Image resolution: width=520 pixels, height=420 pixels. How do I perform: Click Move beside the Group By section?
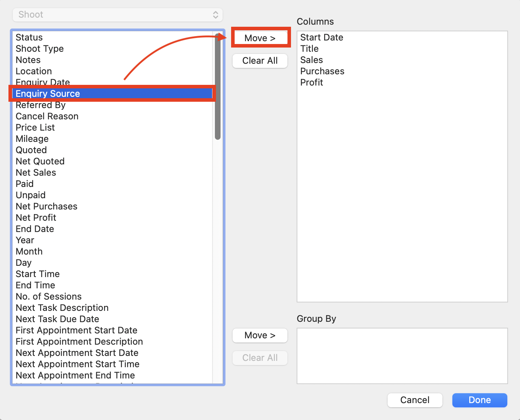point(260,335)
